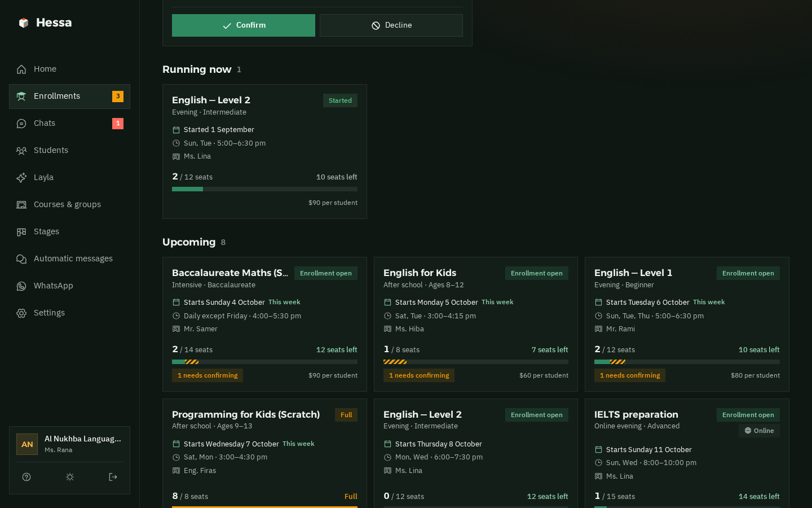Click clock icon beside Daily except Friday
Image resolution: width=812 pixels, height=508 pixels.
point(176,316)
